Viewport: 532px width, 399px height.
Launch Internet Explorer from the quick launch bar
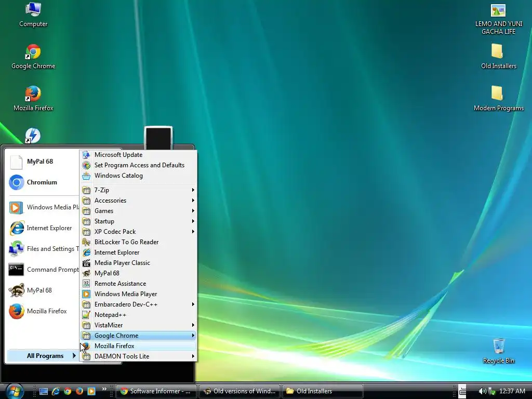(x=56, y=391)
